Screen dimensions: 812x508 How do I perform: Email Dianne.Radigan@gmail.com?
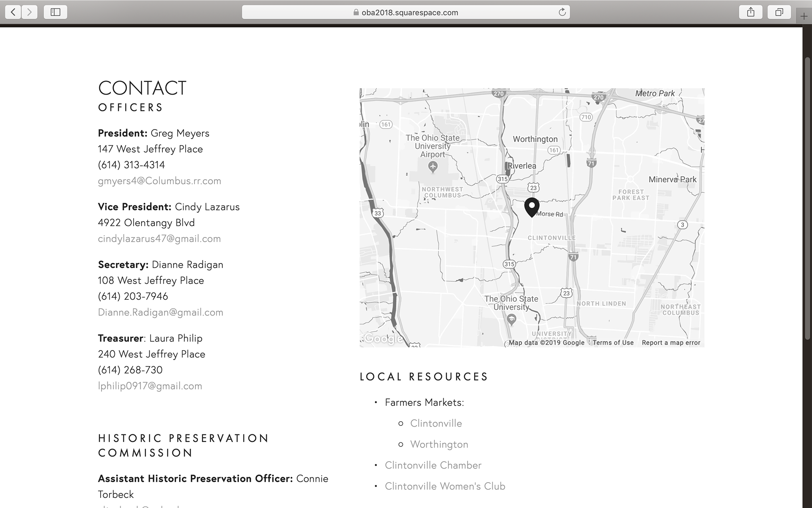(161, 312)
